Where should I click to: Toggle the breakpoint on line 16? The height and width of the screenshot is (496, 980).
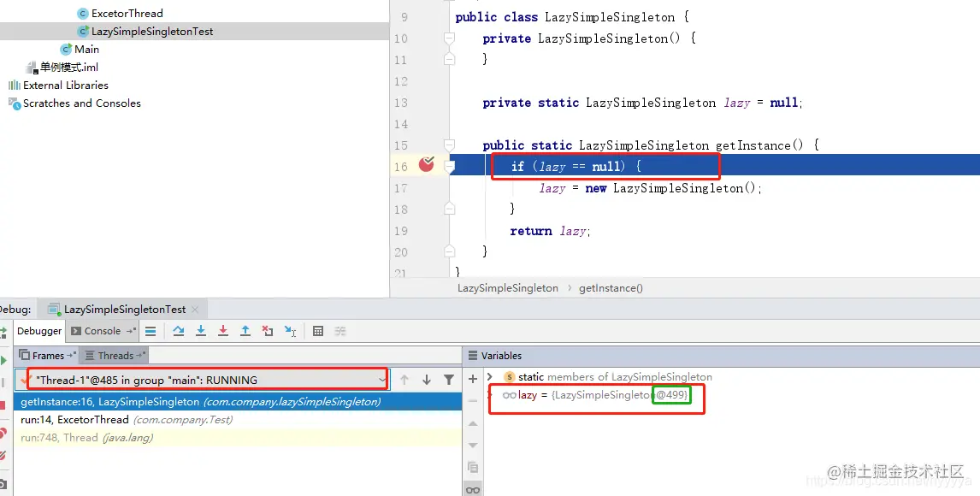[x=426, y=165]
